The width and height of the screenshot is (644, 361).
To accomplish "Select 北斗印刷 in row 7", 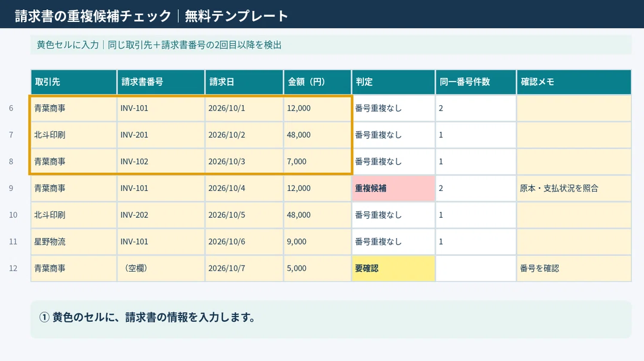I will (74, 135).
